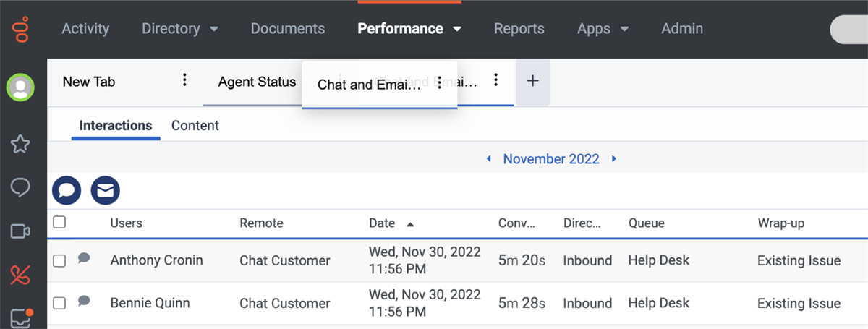This screenshot has width=868, height=329.
Task: Click the 5m 20s duration cell
Action: click(522, 260)
